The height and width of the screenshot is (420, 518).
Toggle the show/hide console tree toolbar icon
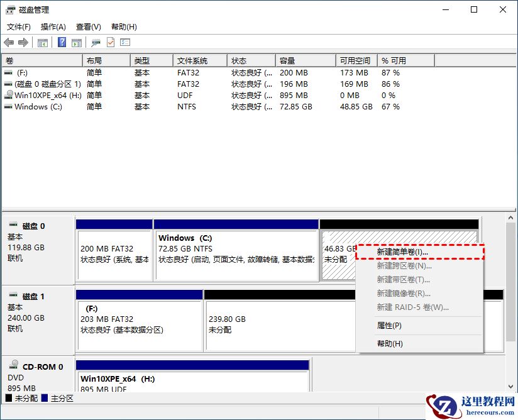coord(42,42)
